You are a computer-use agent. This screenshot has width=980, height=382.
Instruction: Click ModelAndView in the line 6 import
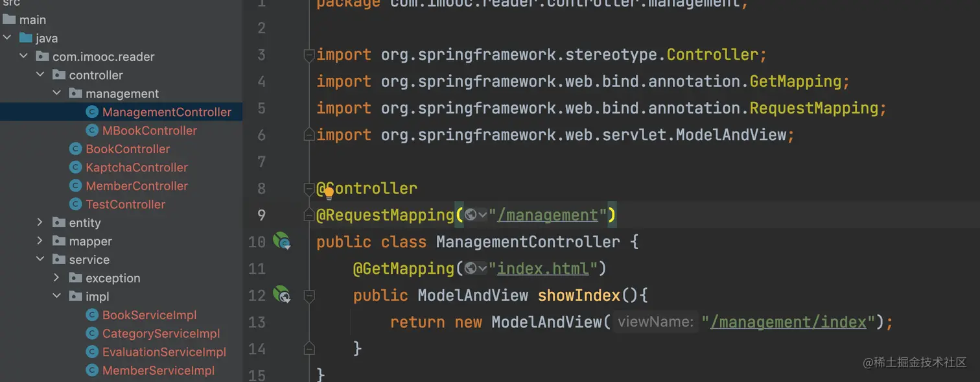click(731, 135)
